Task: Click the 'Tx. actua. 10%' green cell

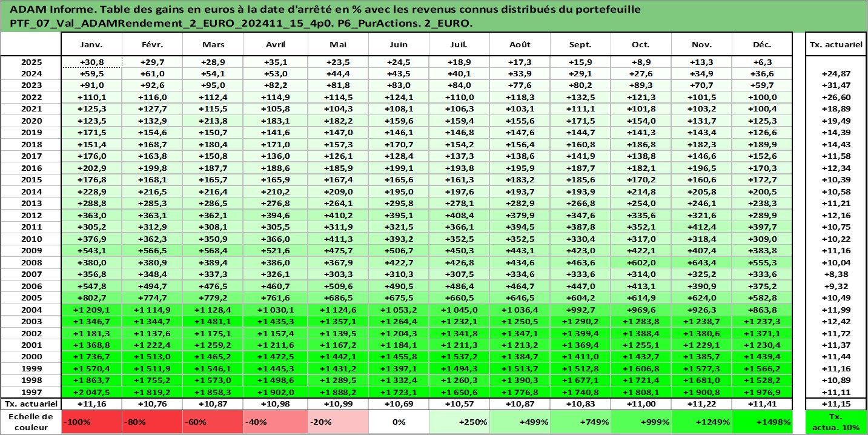Action: pyautogui.click(x=836, y=422)
